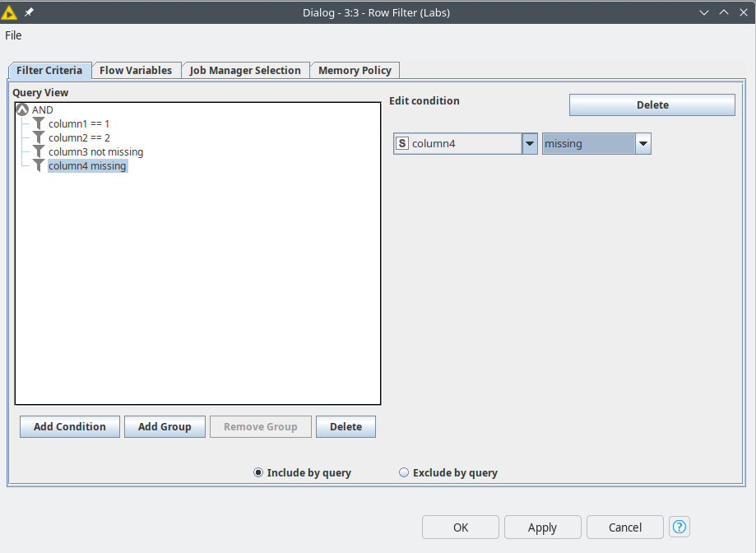
Task: Select column3 not missing condition
Action: tap(96, 152)
